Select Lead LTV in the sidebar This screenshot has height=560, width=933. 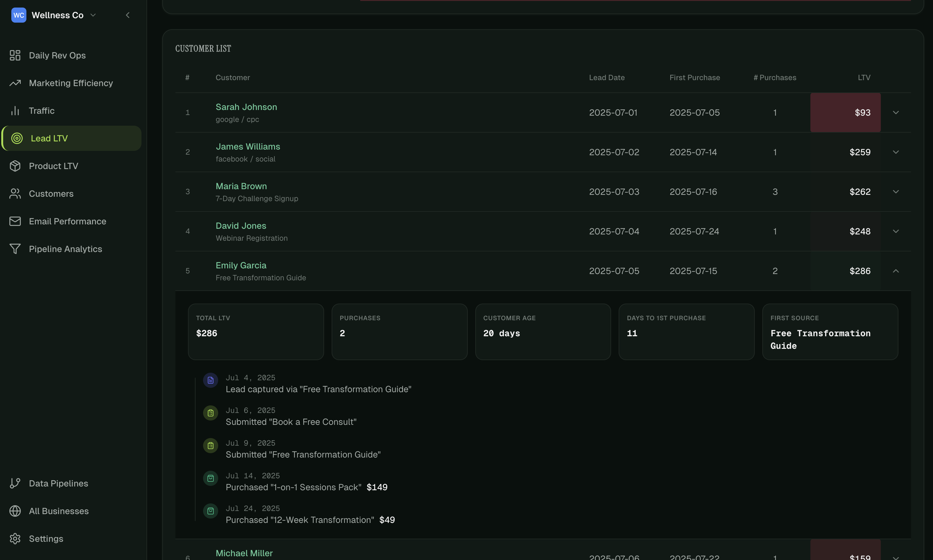click(71, 139)
